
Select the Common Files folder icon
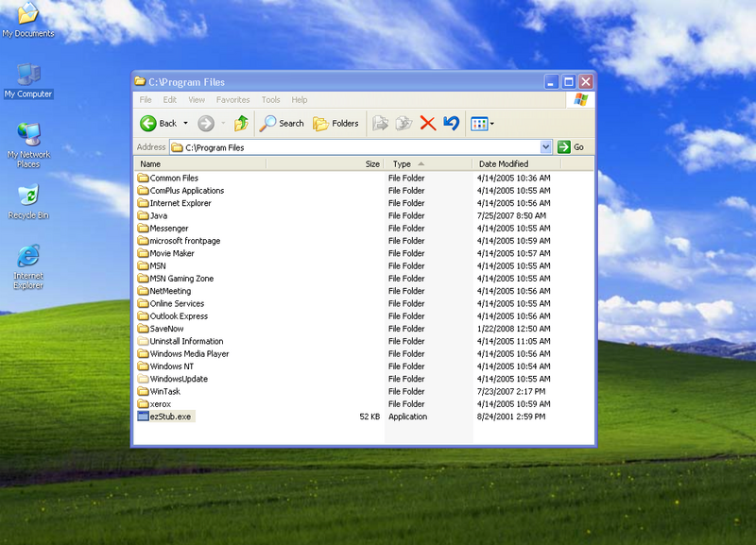(x=143, y=178)
